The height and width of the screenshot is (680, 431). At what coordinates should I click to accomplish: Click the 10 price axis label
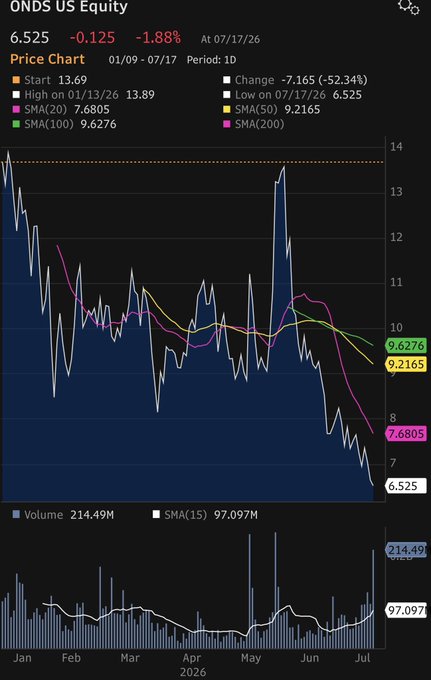point(396,327)
